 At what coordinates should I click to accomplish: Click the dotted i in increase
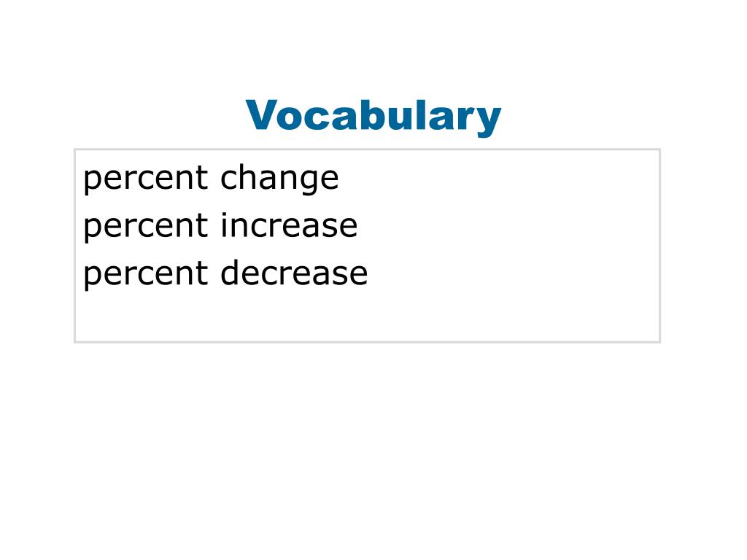pos(222,225)
